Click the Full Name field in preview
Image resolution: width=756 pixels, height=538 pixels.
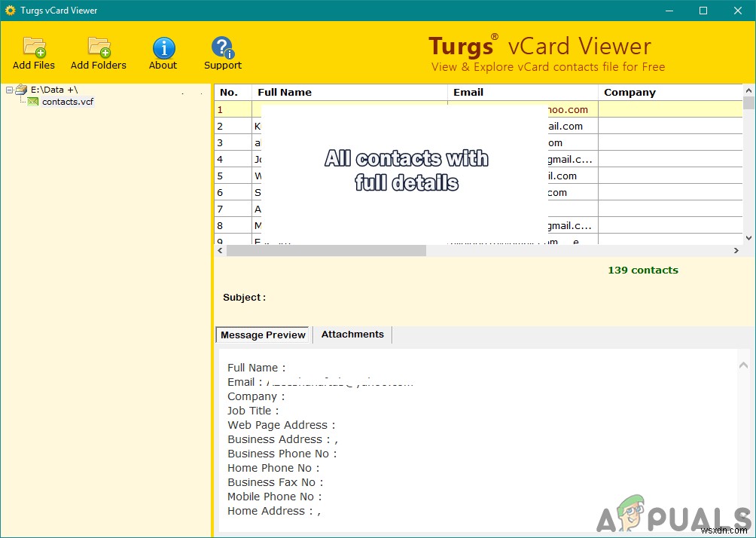(257, 368)
